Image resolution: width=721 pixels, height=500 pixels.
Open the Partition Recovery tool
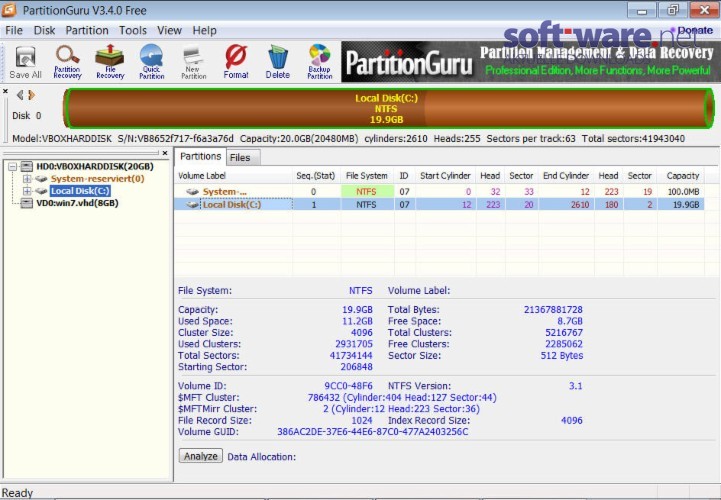click(x=67, y=62)
